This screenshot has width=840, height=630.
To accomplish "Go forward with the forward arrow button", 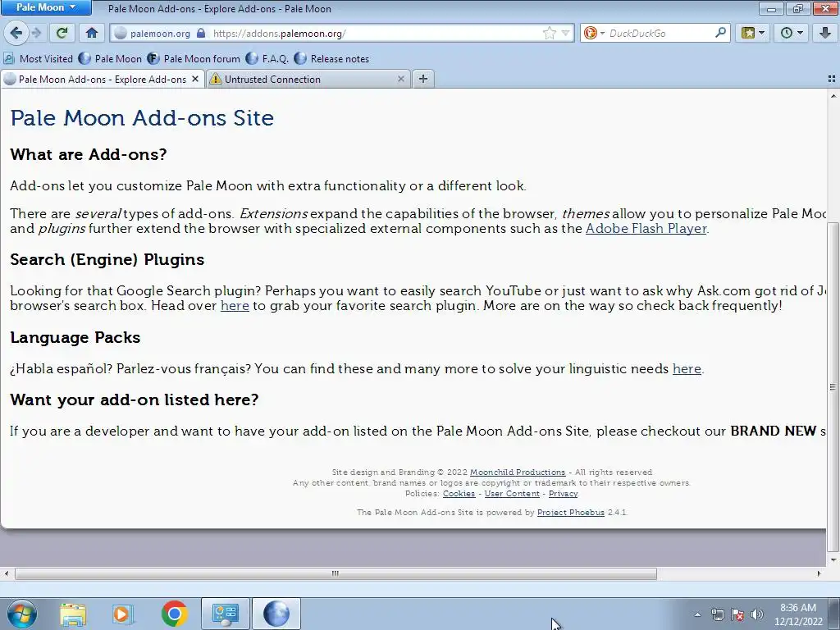I will click(x=36, y=33).
